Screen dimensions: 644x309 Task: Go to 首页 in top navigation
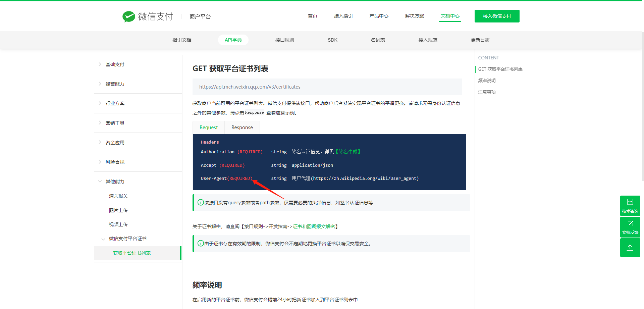(313, 16)
